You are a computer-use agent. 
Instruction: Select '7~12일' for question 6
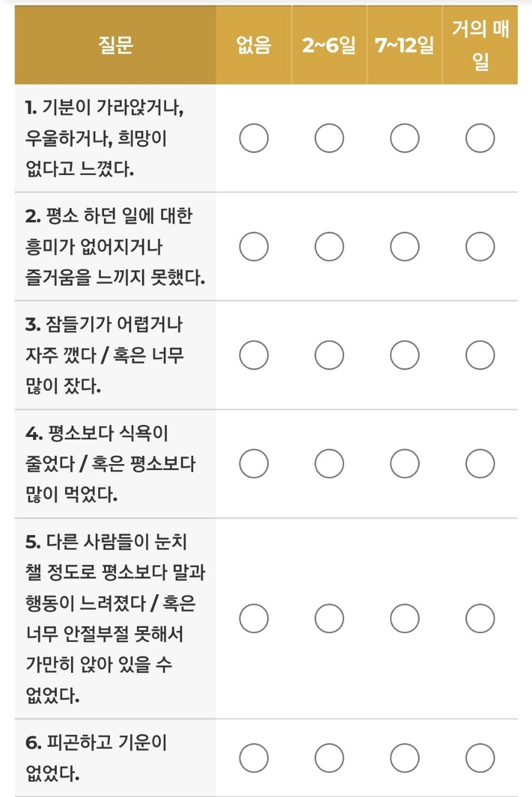[405, 758]
